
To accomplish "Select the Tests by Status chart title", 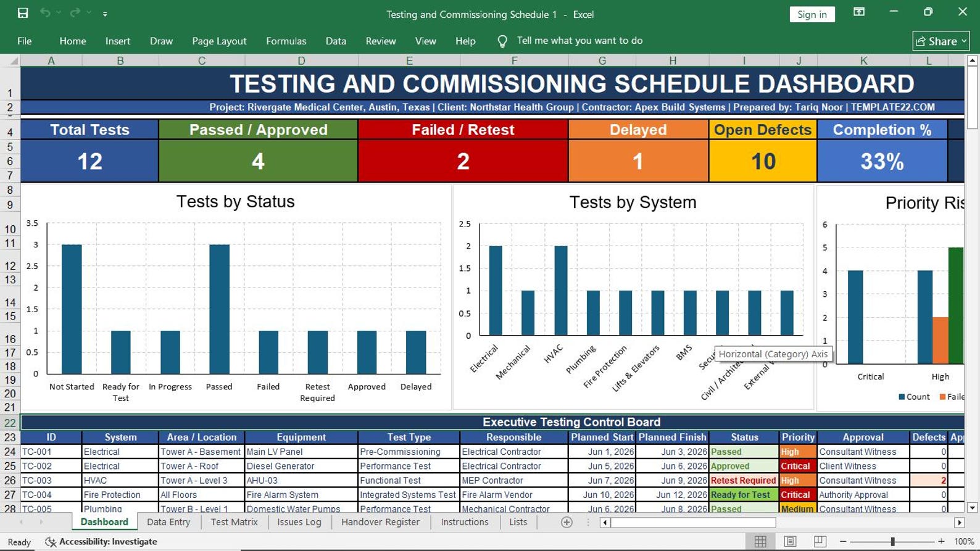I will (x=235, y=202).
